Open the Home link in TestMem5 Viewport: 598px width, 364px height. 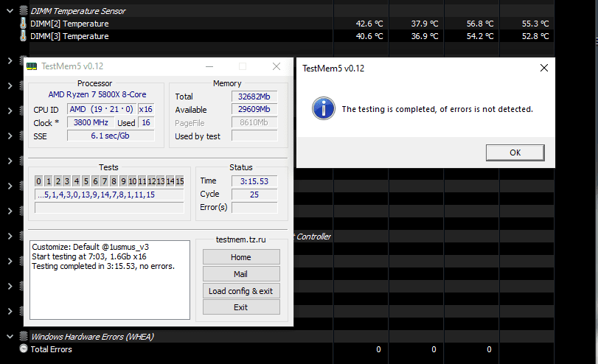click(241, 257)
